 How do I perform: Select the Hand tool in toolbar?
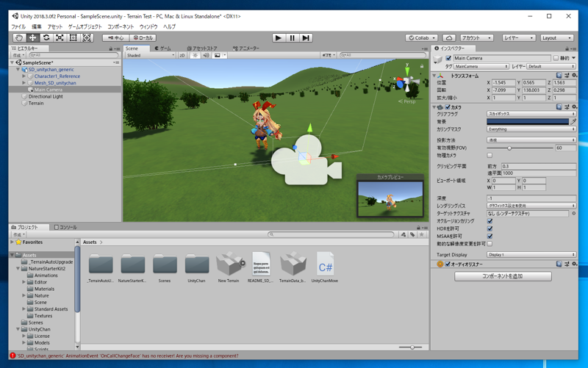click(x=19, y=38)
